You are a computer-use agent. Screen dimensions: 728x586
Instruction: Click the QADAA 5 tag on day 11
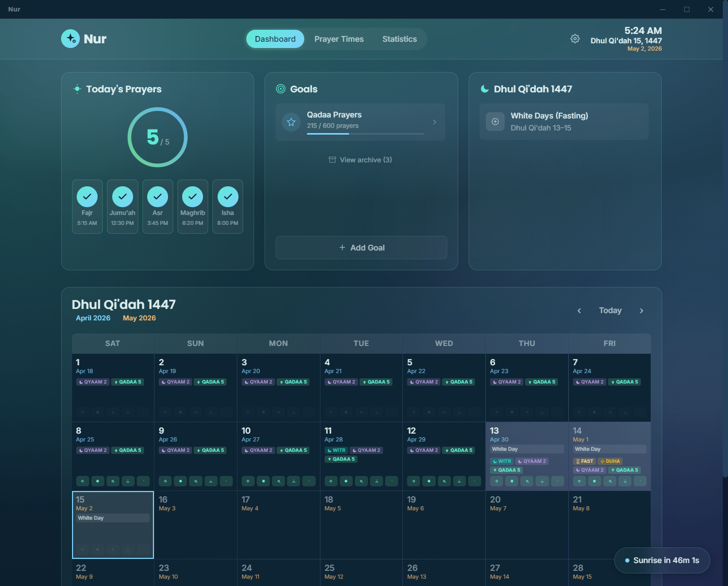(x=341, y=459)
